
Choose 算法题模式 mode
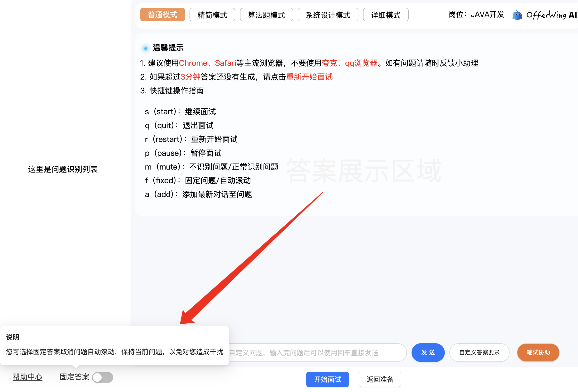(x=266, y=15)
